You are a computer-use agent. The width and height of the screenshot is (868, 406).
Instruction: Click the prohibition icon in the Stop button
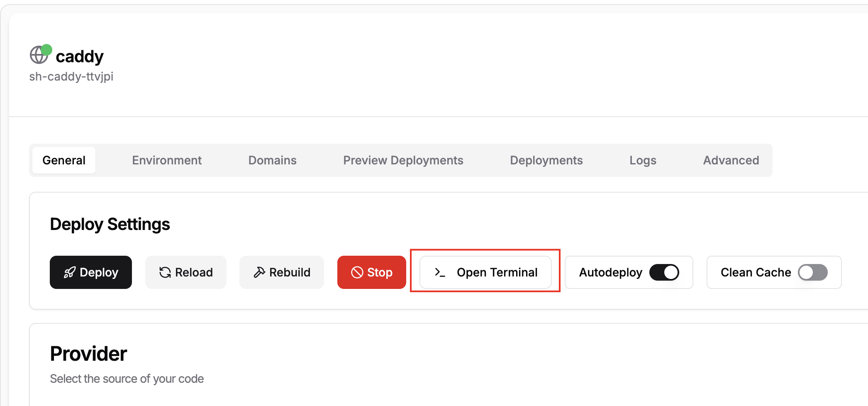pos(357,272)
